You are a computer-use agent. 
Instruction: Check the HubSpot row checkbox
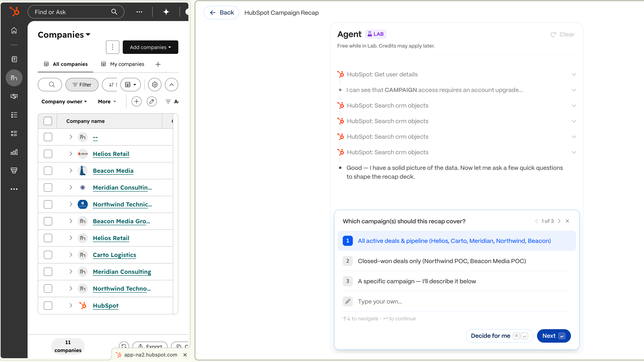48,306
